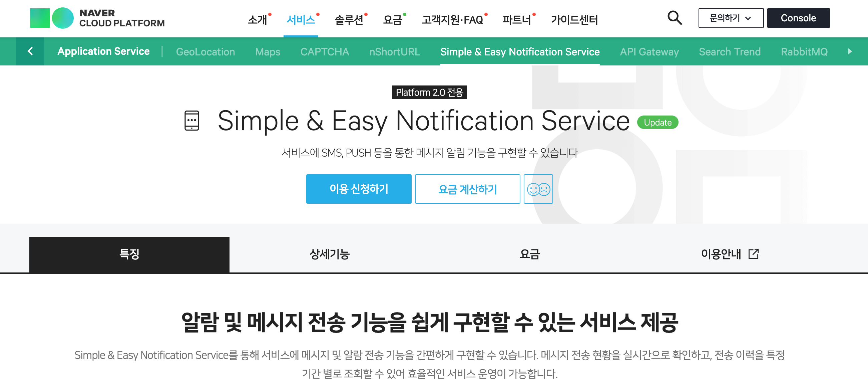Viewport: 868px width, 390px height.
Task: Click the search magnifier icon
Action: click(674, 18)
